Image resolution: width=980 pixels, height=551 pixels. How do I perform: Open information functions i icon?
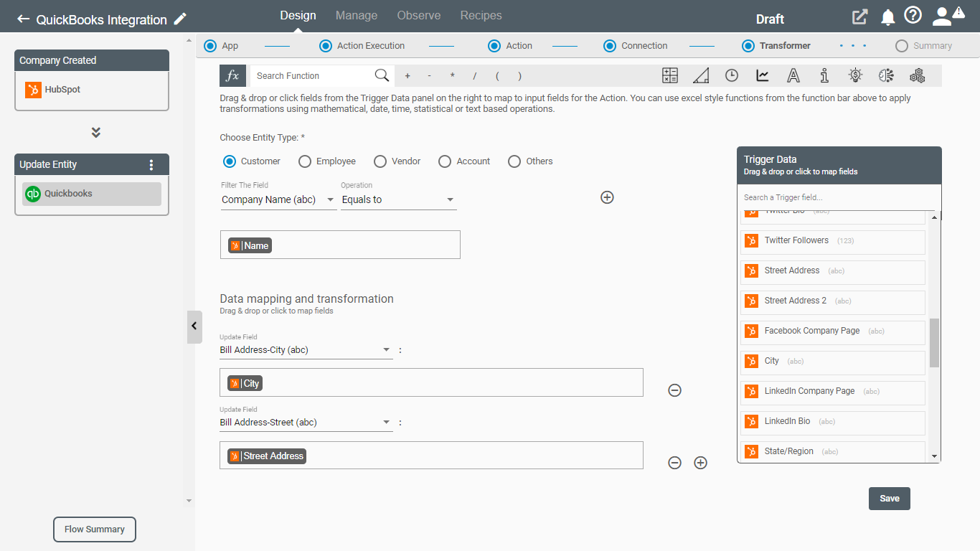pos(824,75)
